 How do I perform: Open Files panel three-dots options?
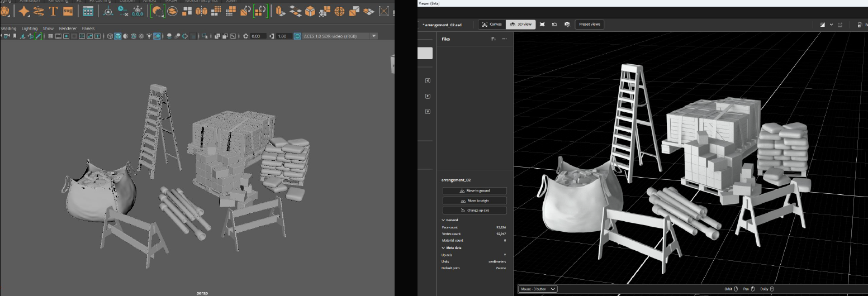click(504, 39)
